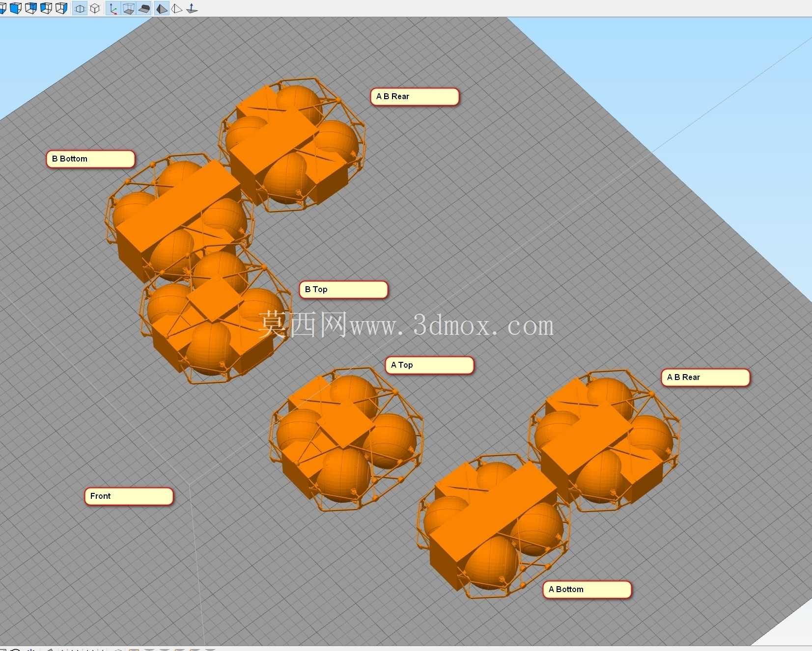Click the blue upward arrow plane icon

coord(192,8)
